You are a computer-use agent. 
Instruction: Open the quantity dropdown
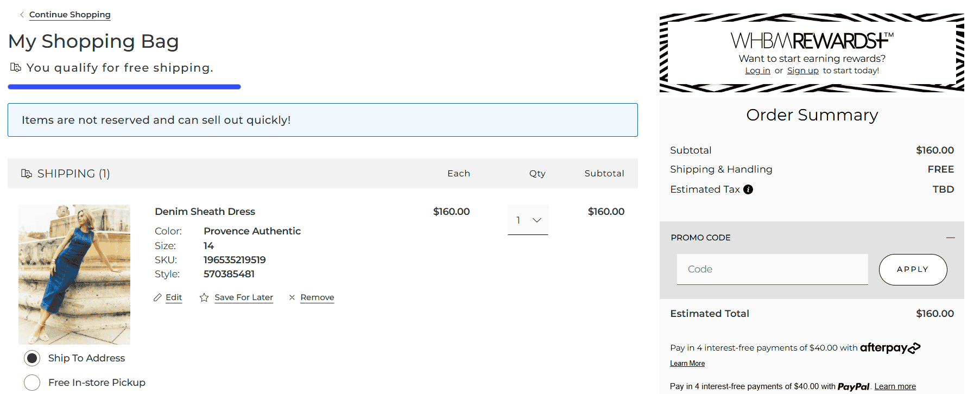click(528, 220)
